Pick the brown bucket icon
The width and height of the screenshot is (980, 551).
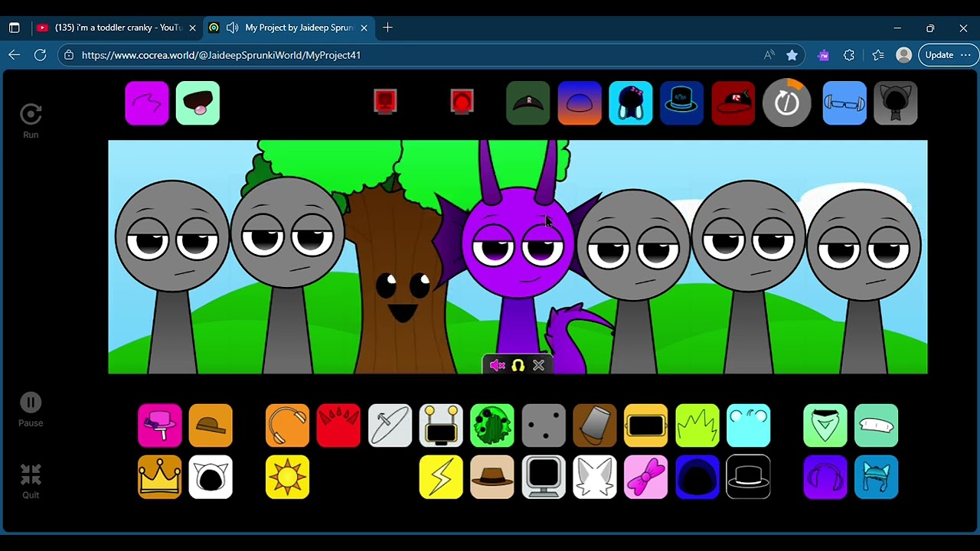pos(595,425)
